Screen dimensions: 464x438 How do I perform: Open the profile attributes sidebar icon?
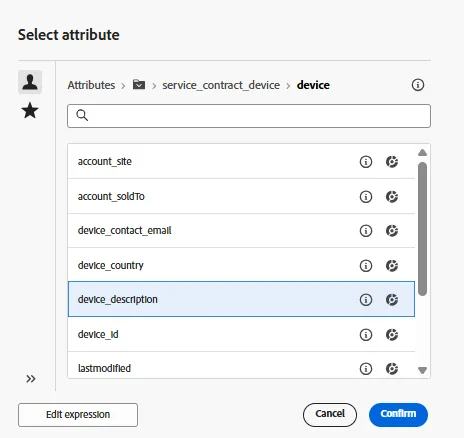coord(30,82)
